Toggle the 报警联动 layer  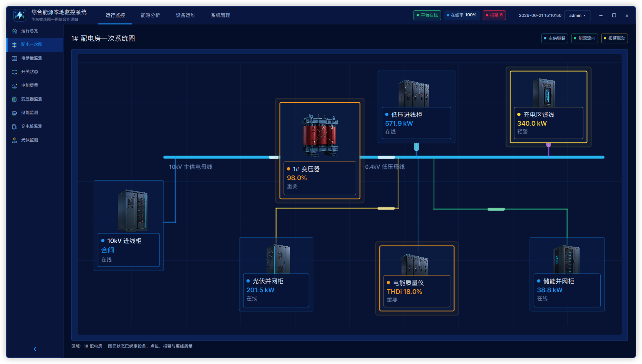pos(614,38)
